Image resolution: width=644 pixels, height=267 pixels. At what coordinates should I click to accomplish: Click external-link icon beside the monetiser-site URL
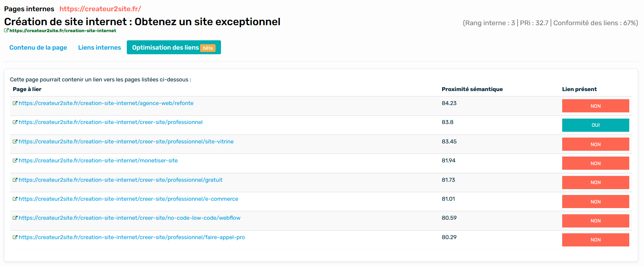15,161
